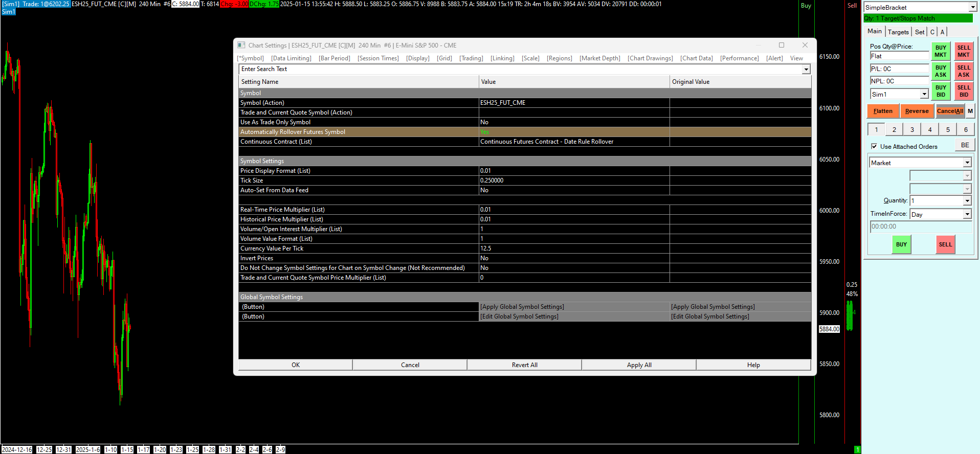Viewport: 980px width, 454px height.
Task: Click the Invert Prices setting row
Action: [525, 258]
